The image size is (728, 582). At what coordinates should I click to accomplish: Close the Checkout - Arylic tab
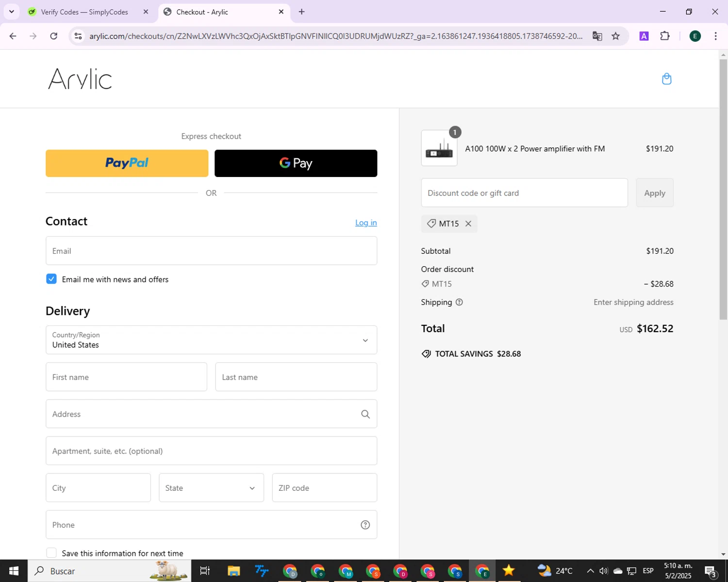[x=281, y=12]
